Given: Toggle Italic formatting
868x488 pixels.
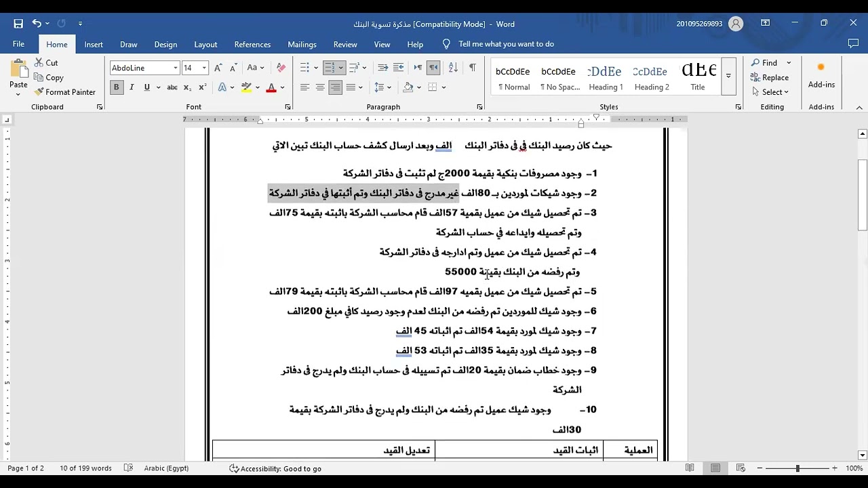Looking at the screenshot, I should (132, 87).
